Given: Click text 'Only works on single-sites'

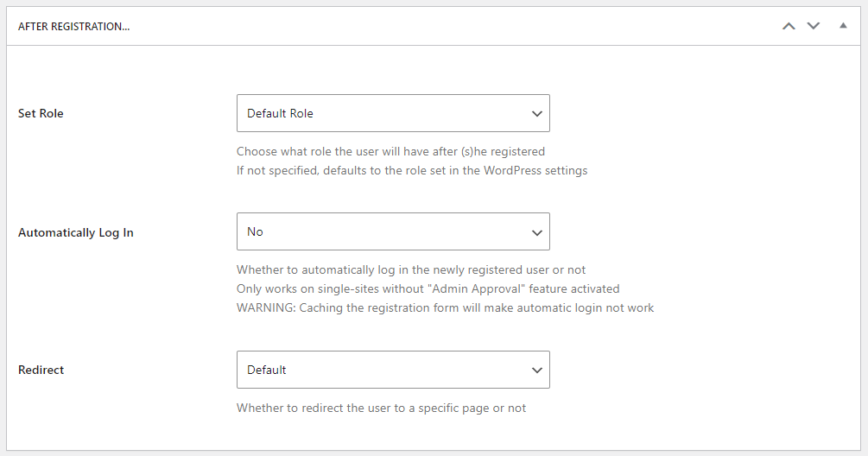Looking at the screenshot, I should point(302,288).
